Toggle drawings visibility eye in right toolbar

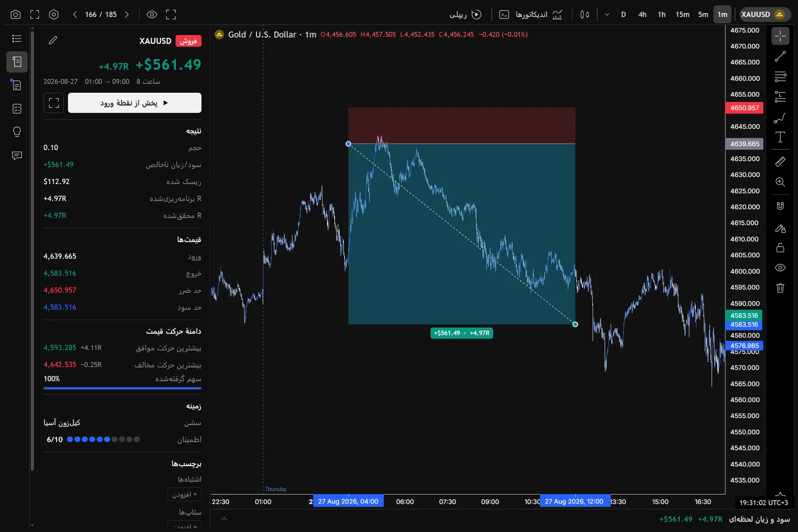pos(781,268)
